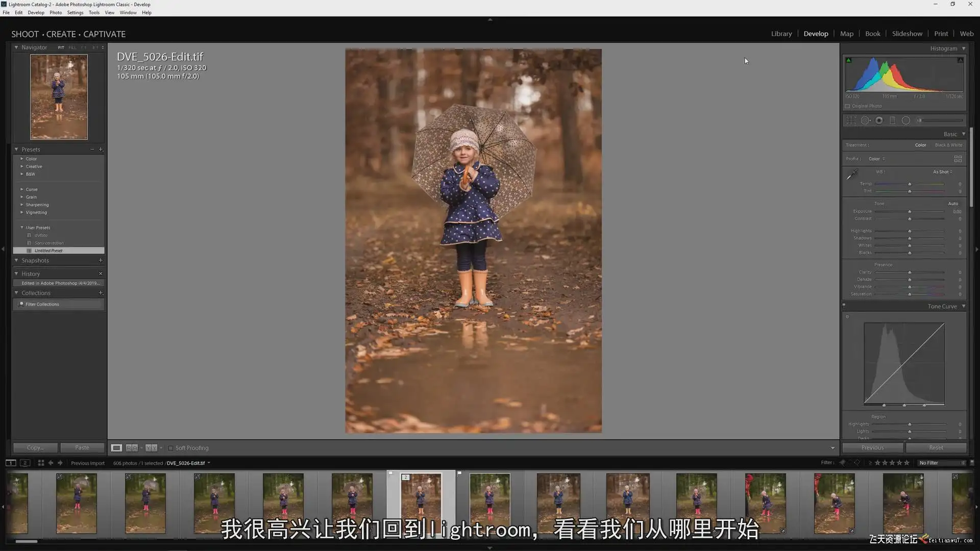980x551 pixels.
Task: Click the Reset button
Action: [936, 447]
